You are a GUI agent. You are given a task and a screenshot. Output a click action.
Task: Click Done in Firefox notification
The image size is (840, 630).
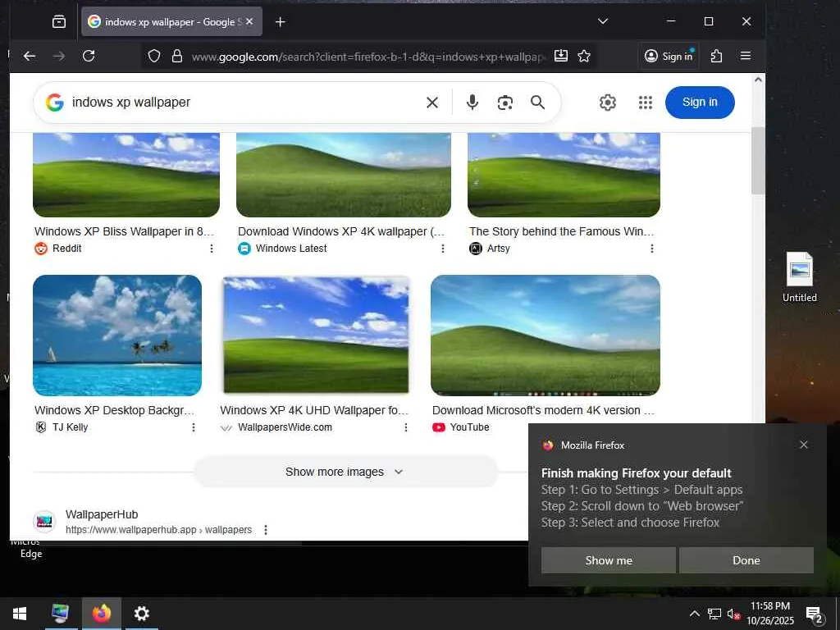point(746,560)
